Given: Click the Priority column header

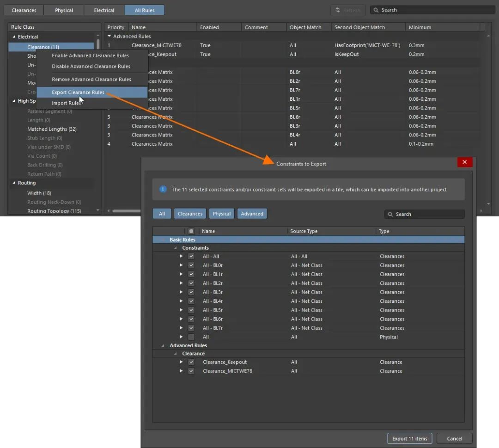Looking at the screenshot, I should pyautogui.click(x=116, y=27).
